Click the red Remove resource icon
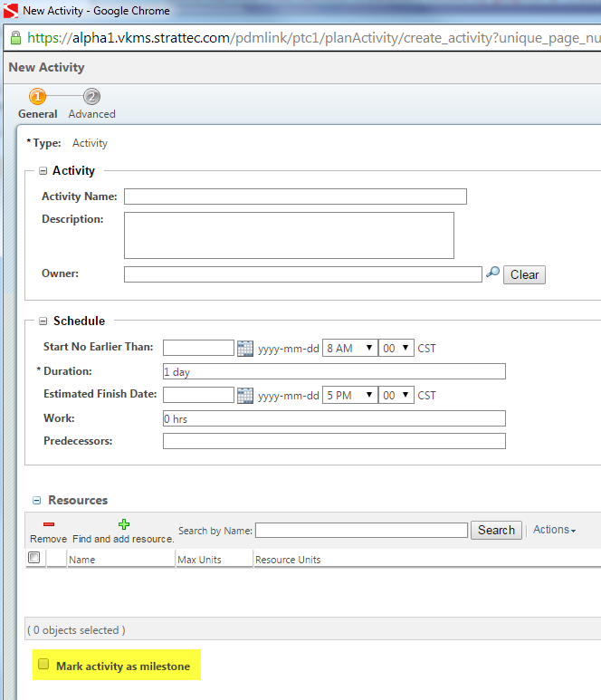Viewport: 601px width, 700px height. [x=49, y=524]
